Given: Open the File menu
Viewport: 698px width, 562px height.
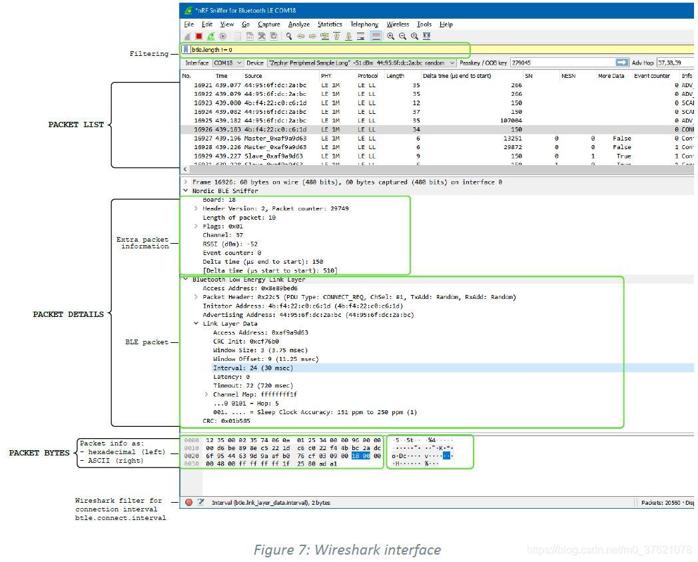Looking at the screenshot, I should [189, 24].
